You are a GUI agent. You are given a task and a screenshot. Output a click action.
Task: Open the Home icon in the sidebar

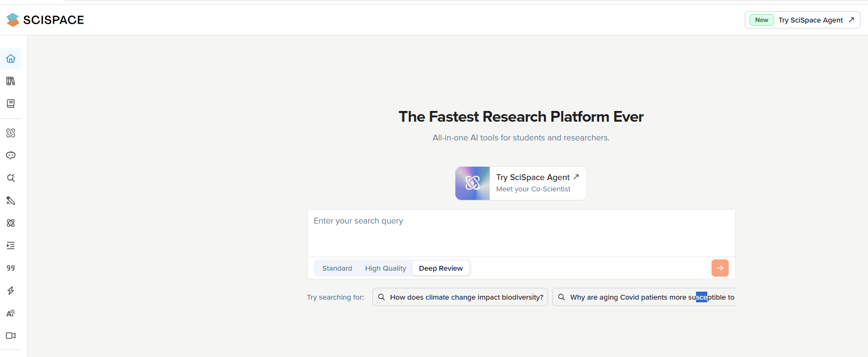point(11,58)
